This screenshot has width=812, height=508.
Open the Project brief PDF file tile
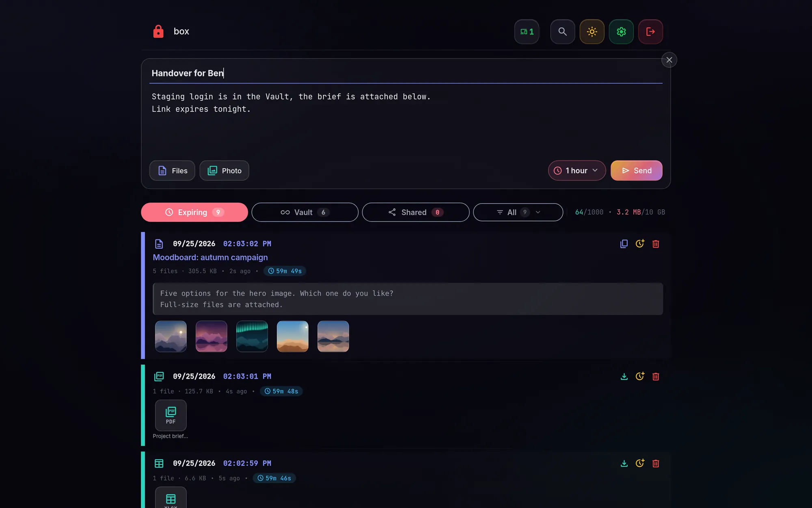pos(171,415)
